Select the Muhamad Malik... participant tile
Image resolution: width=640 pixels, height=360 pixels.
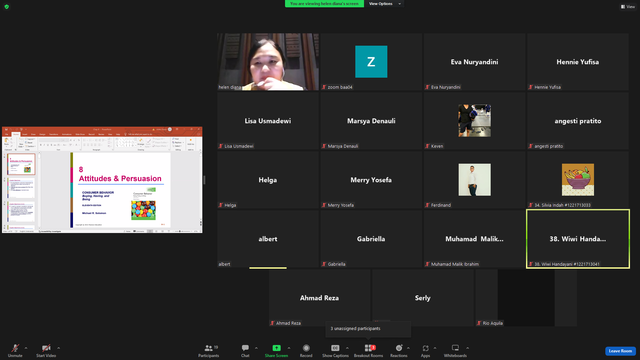point(474,239)
